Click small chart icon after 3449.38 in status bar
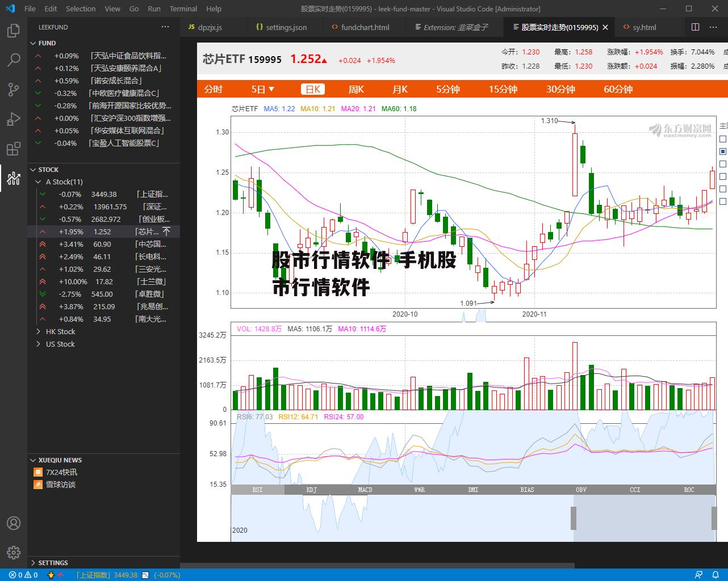Image resolution: width=728 pixels, height=581 pixels. (x=145, y=575)
